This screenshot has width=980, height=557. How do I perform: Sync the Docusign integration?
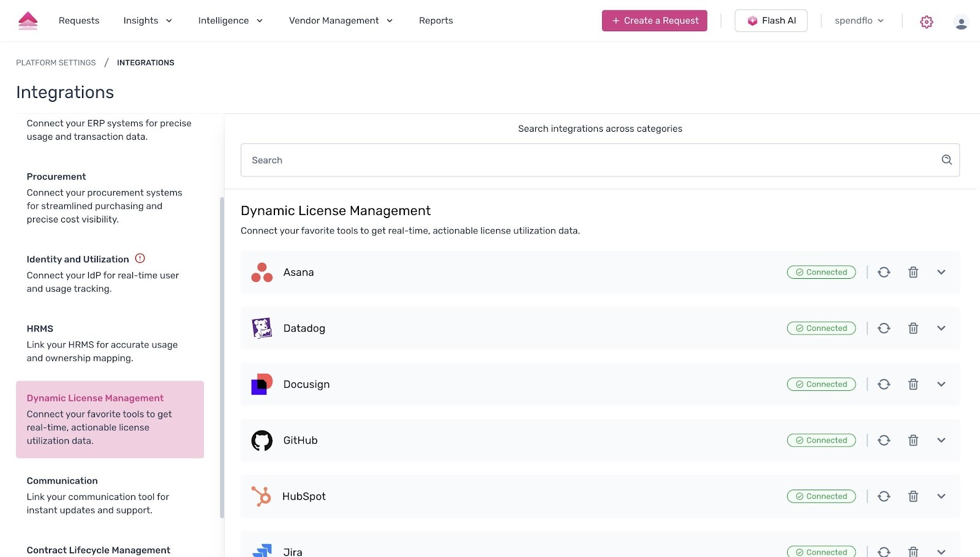pos(883,384)
